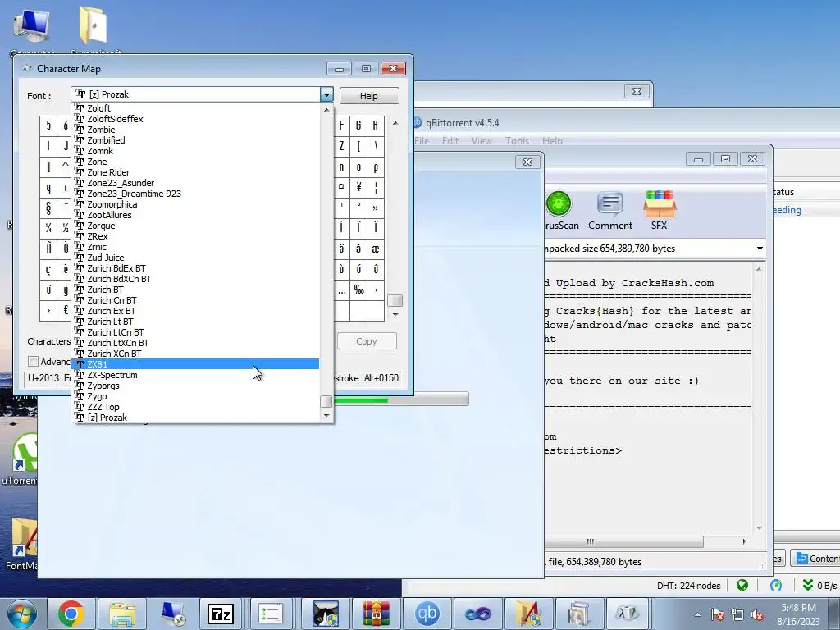This screenshot has height=630, width=840.
Task: Open the checklist app on the taskbar
Action: point(271,614)
